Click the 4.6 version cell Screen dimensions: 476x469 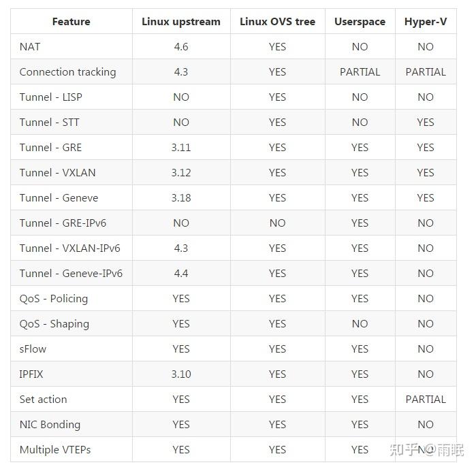click(x=181, y=47)
